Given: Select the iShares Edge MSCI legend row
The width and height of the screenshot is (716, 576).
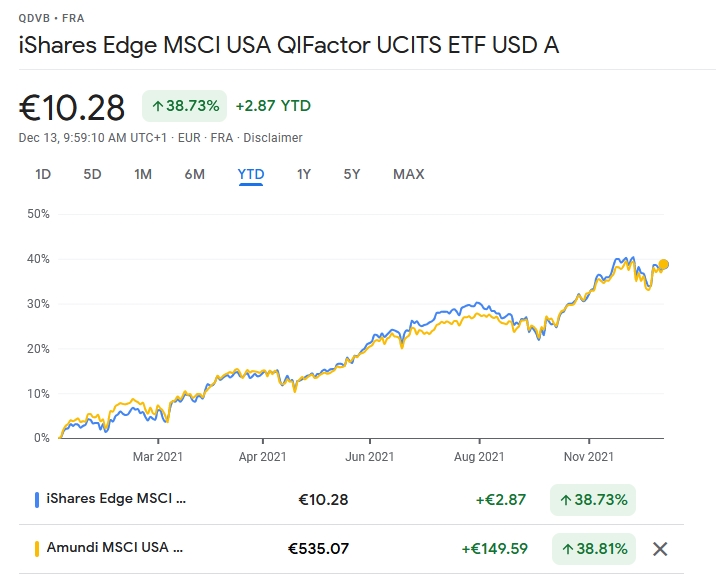Looking at the screenshot, I should [112, 499].
